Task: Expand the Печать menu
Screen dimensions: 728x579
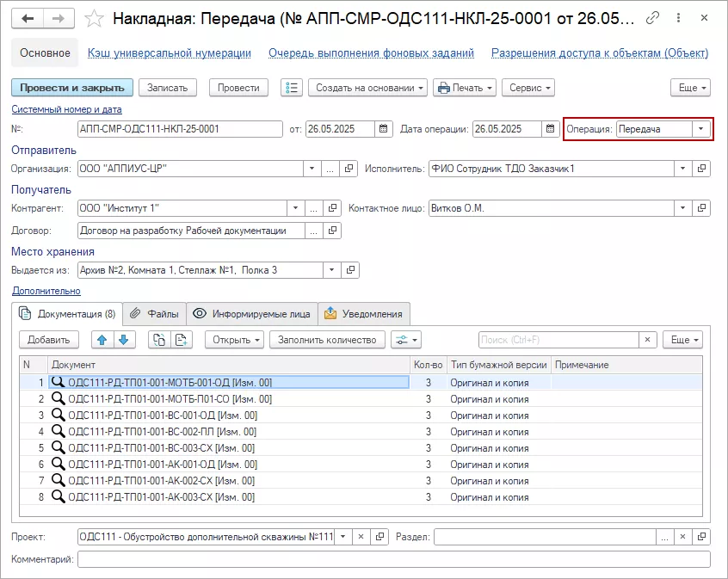Action: point(465,88)
